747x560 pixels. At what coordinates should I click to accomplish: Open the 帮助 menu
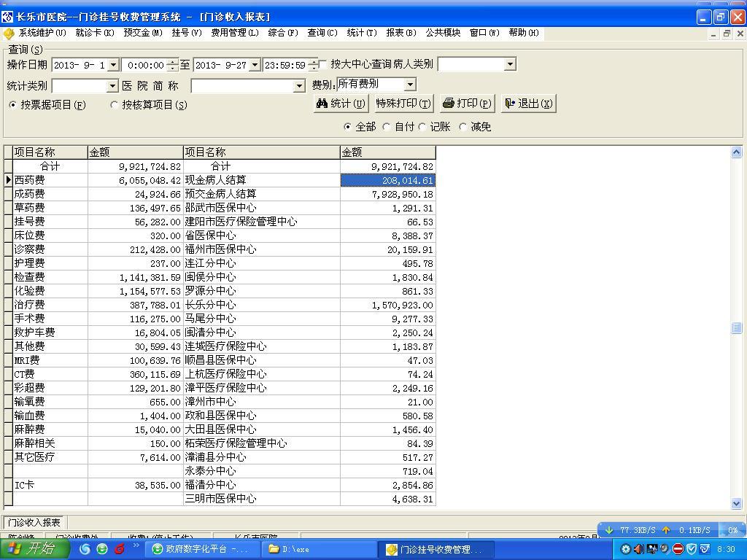[x=524, y=33]
